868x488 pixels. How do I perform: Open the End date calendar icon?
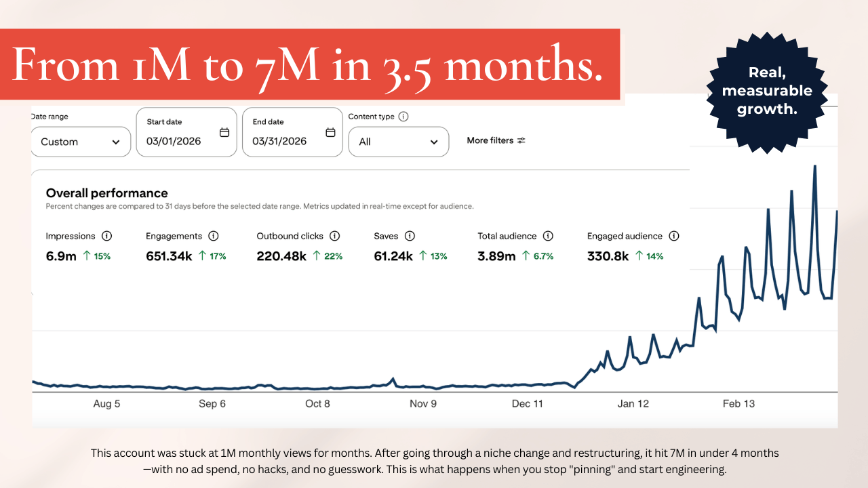coord(330,132)
